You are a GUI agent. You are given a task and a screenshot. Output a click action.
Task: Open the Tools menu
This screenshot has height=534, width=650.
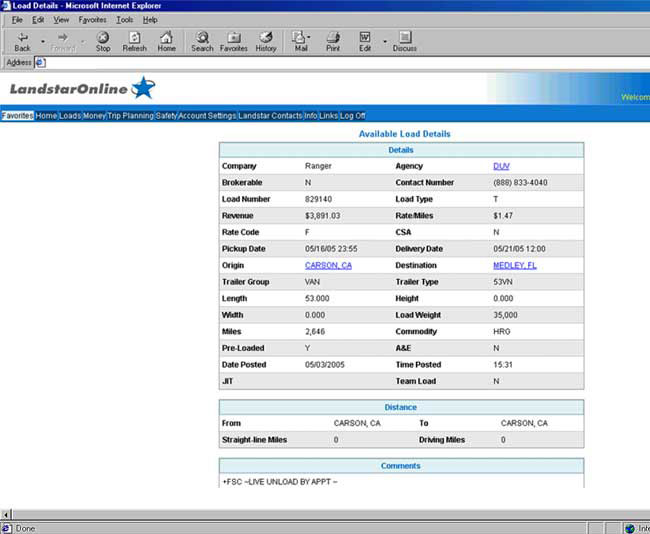pyautogui.click(x=124, y=19)
